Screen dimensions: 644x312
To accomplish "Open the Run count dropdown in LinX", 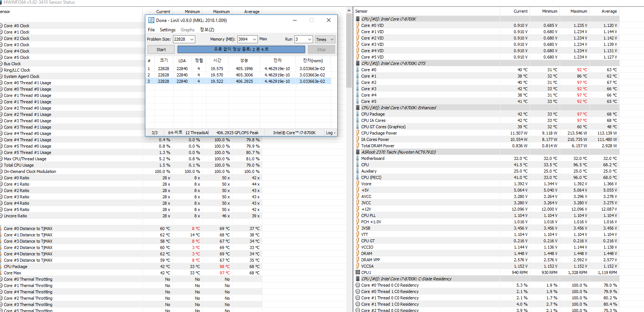I will tap(309, 39).
